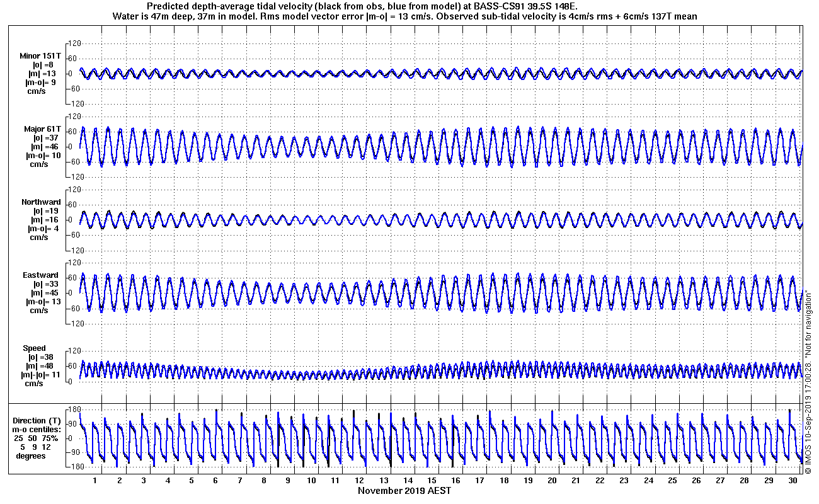Click the 'Eastward' panel label
Screen dimensions: 819x504
(x=40, y=275)
